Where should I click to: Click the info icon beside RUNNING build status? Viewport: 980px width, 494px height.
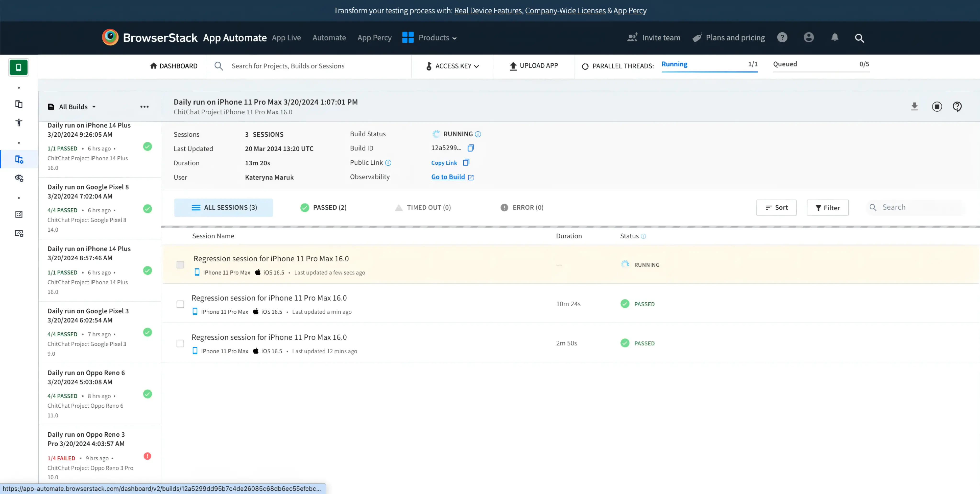tap(478, 134)
